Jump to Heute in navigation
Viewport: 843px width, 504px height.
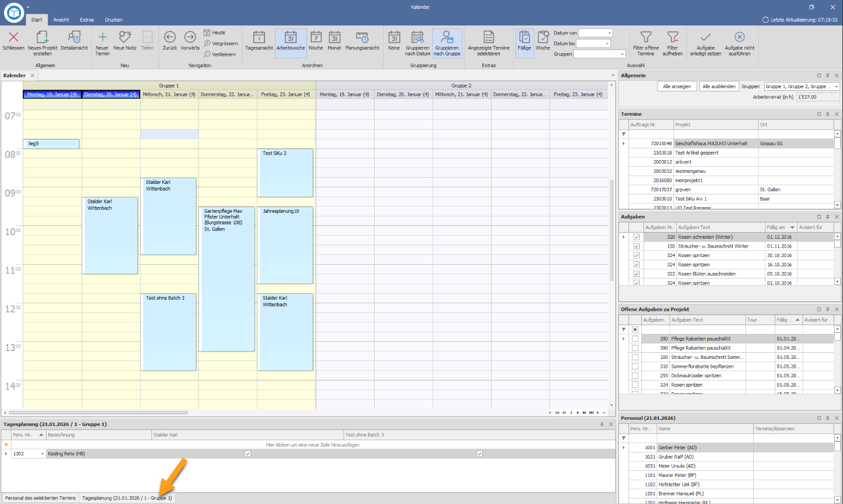click(214, 33)
